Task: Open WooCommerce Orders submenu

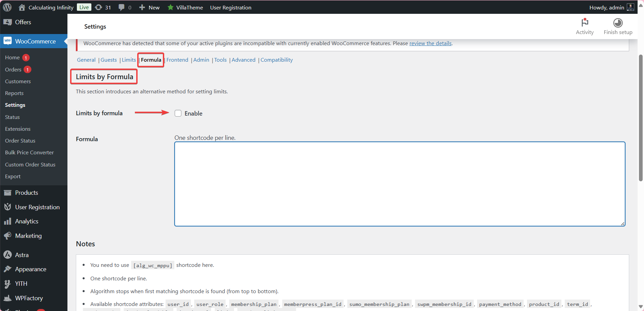Action: coord(13,69)
